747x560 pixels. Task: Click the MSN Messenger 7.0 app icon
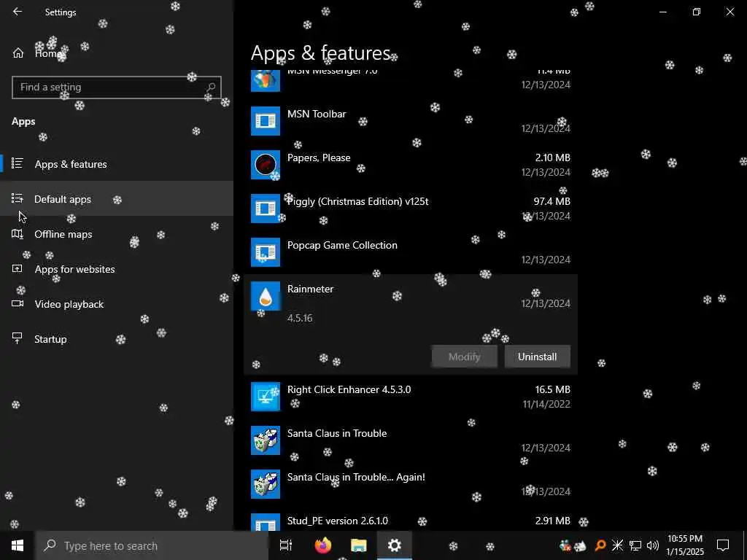pos(266,80)
